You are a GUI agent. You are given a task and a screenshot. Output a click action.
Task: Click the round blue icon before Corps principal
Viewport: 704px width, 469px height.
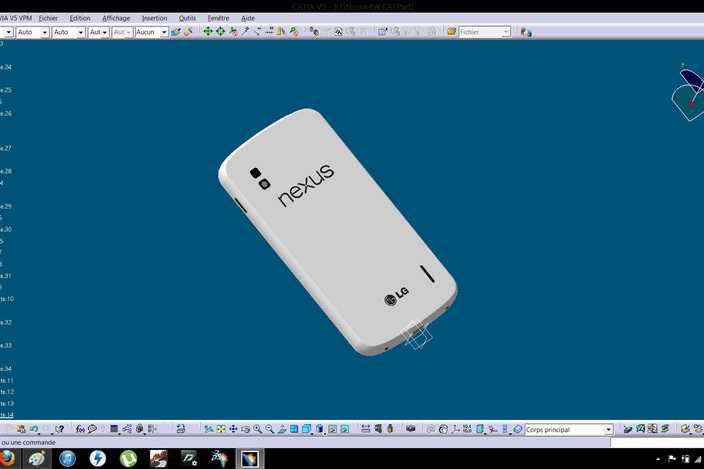pos(518,429)
